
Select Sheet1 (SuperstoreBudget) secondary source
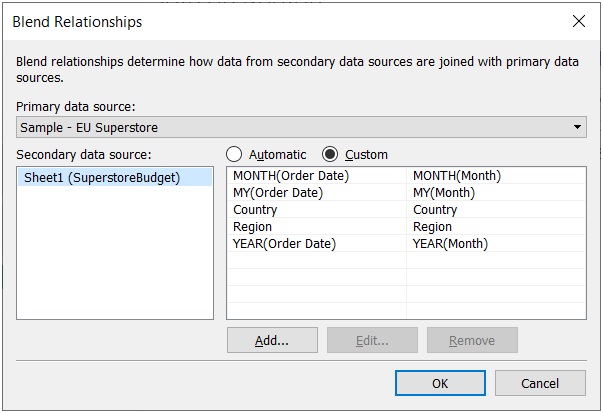[115, 178]
